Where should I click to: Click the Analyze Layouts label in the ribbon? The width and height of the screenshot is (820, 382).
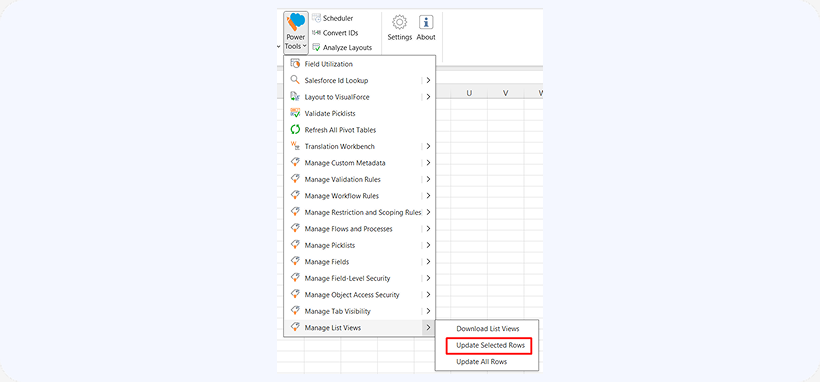tap(347, 48)
